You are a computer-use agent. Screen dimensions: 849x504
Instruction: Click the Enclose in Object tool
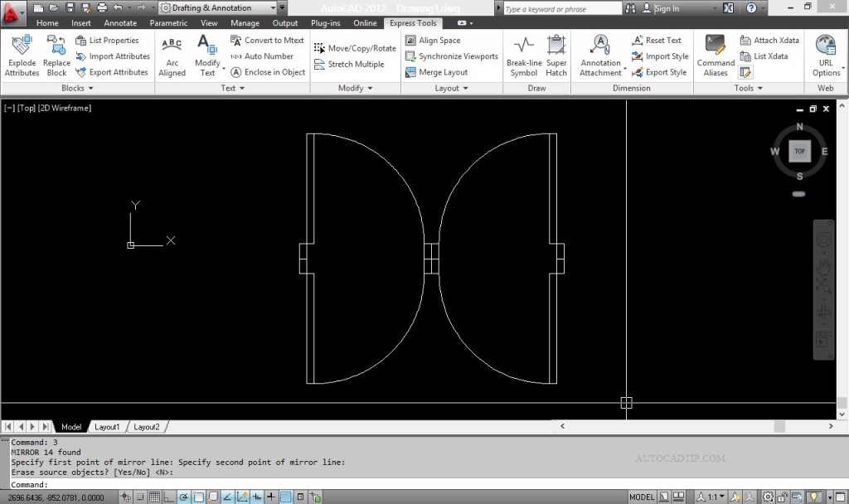click(x=268, y=72)
